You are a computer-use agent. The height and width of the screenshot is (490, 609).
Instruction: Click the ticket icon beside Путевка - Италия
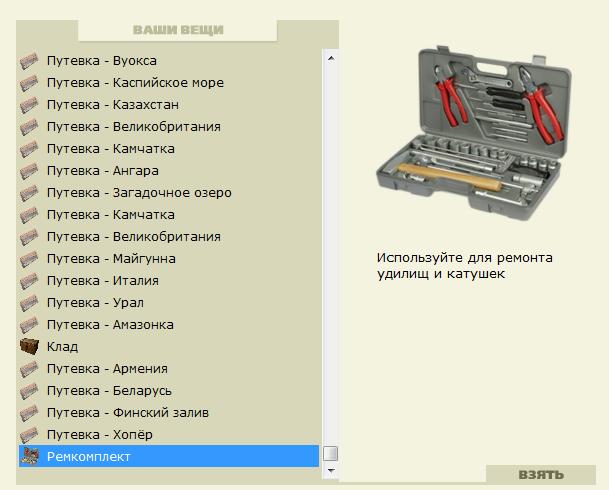(29, 281)
